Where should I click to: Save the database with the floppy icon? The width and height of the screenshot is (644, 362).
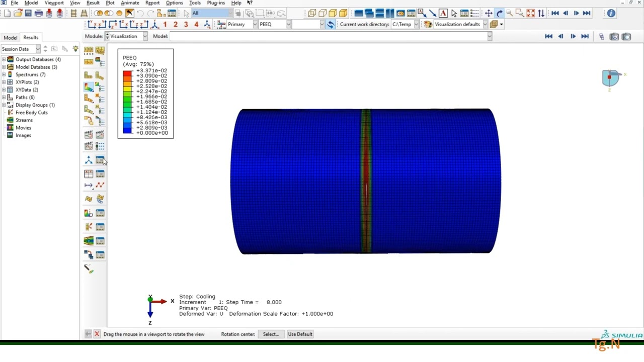point(28,13)
